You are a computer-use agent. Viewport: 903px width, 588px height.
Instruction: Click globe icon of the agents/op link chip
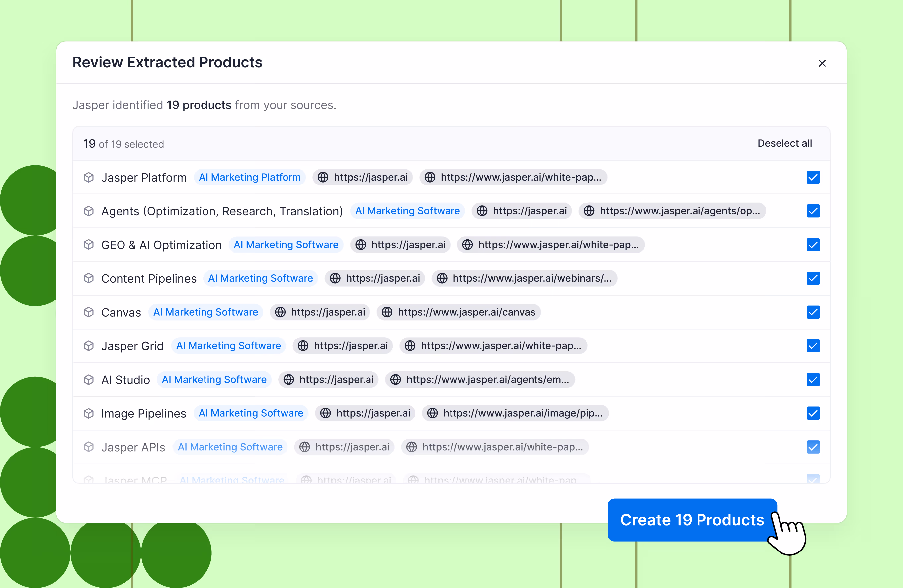click(589, 211)
